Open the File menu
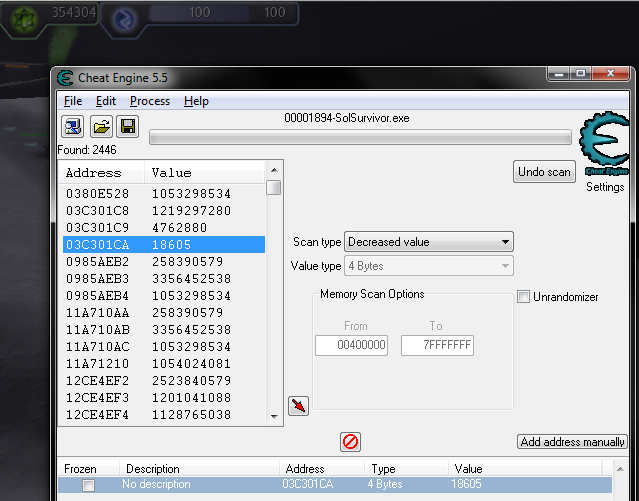This screenshot has height=501, width=639. tap(73, 101)
